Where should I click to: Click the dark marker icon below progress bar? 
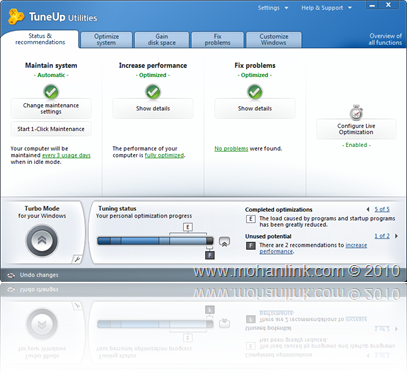(x=210, y=255)
